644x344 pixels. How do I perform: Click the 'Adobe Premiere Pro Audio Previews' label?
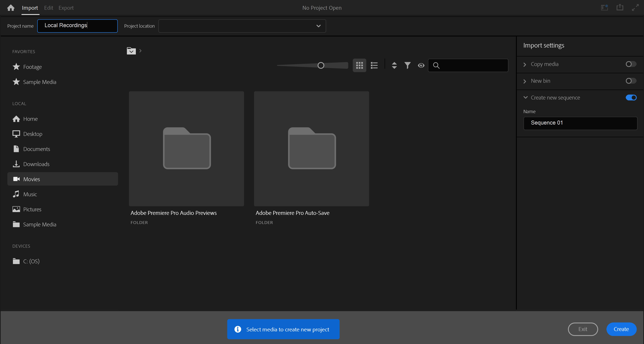point(174,213)
